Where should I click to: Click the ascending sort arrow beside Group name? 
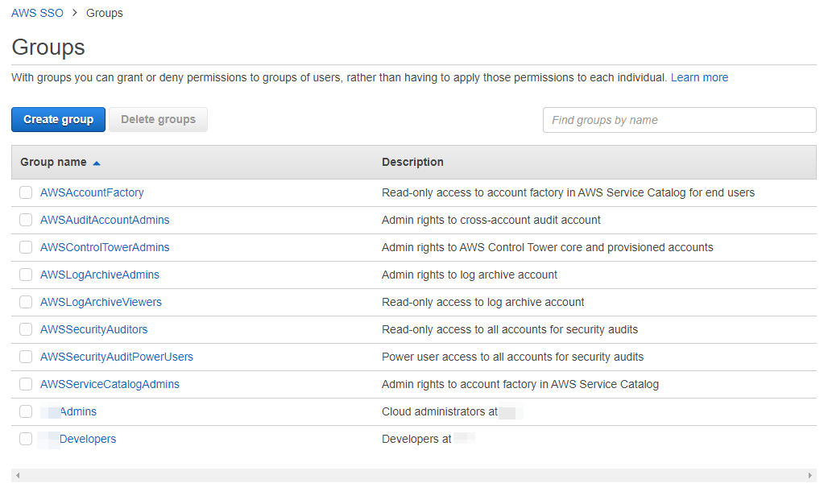[97, 162]
